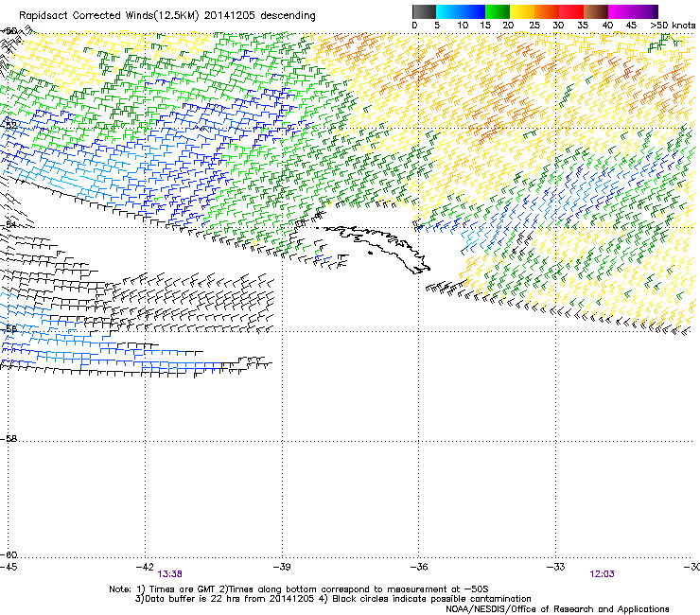Screen dimensions: 700x615
Task: Click the second note line starting 'Data buffer is 22 hrs'
Action: tap(333, 599)
